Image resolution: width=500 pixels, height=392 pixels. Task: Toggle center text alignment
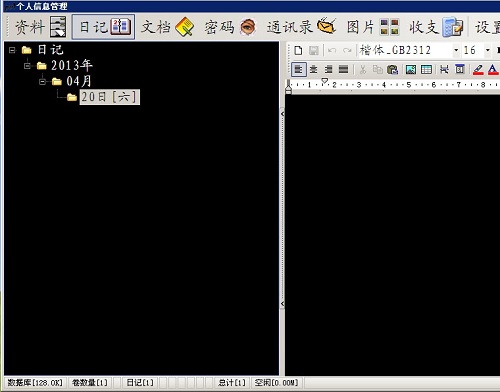coord(313,69)
